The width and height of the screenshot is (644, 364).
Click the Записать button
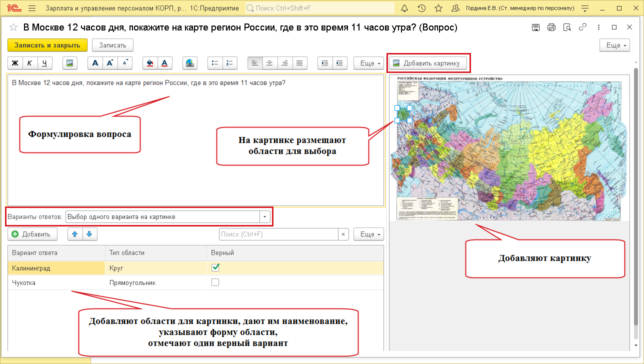(x=112, y=45)
